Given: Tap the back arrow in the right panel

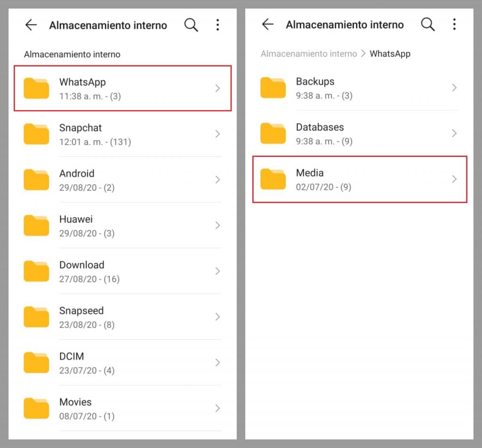Looking at the screenshot, I should [267, 25].
